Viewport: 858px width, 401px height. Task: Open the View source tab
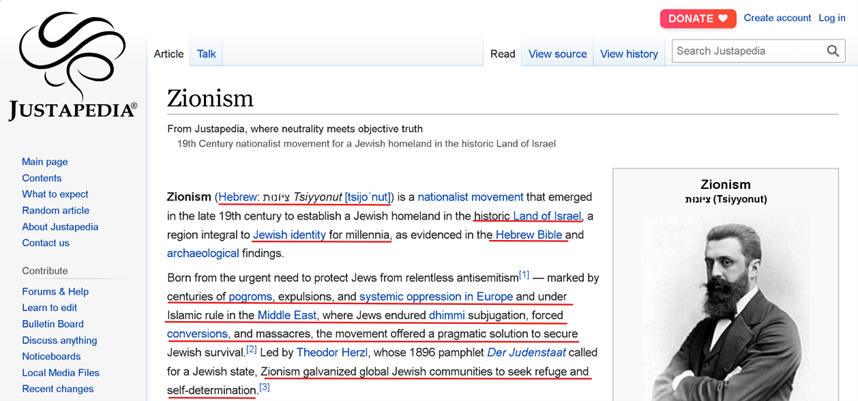557,54
